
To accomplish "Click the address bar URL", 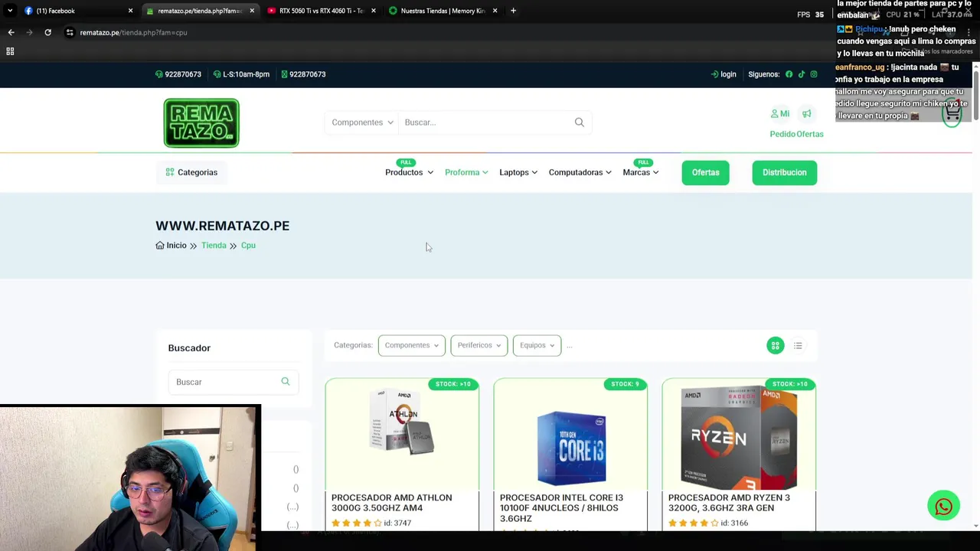I will pyautogui.click(x=133, y=32).
